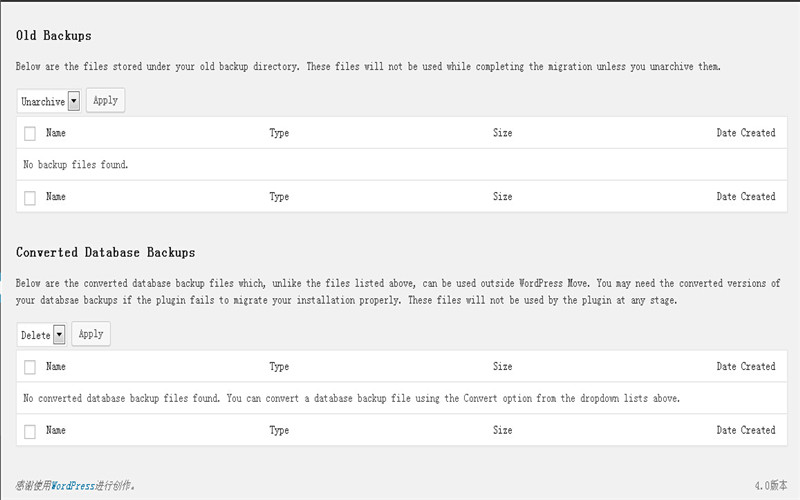The height and width of the screenshot is (500, 800).
Task: Click Date Created header in Converted Backups
Action: 745,367
